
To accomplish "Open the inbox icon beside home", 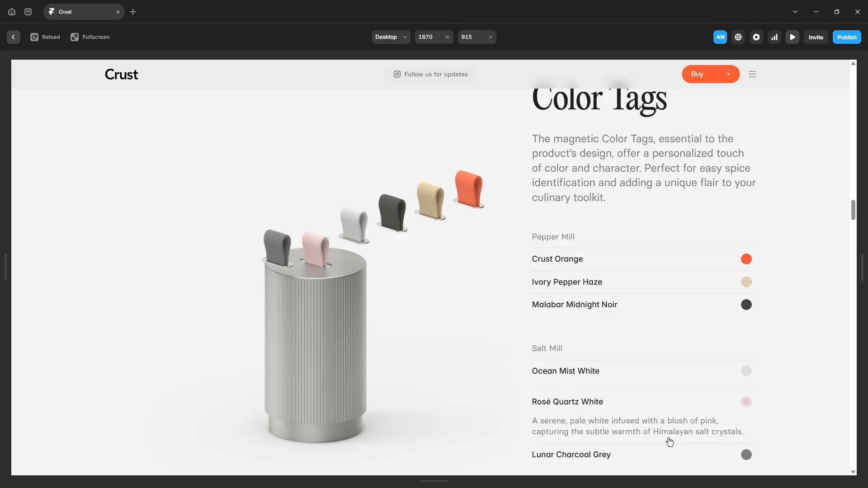I will 28,12.
